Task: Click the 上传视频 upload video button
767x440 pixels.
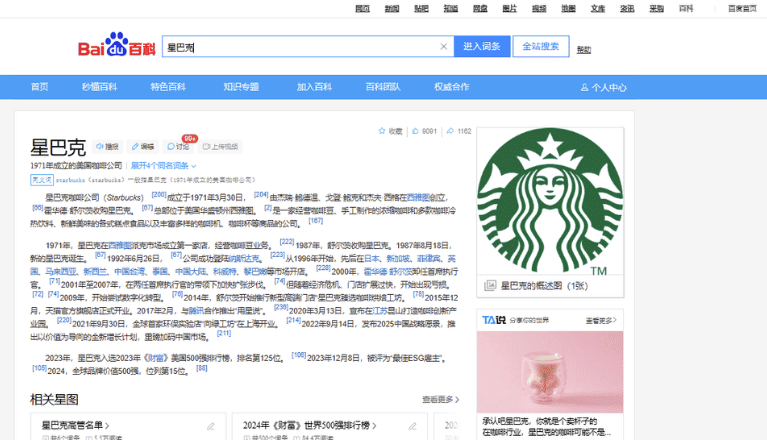Action: pos(220,147)
